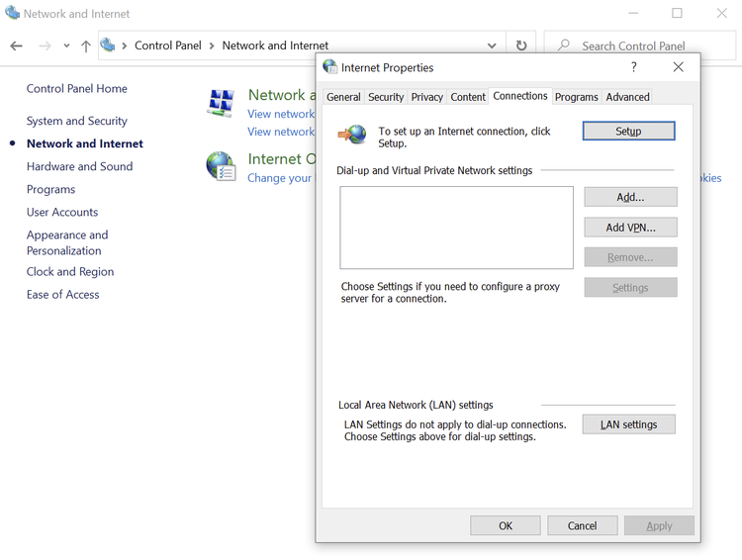Open System and Security category
Viewport: 742px width, 560px height.
[77, 121]
